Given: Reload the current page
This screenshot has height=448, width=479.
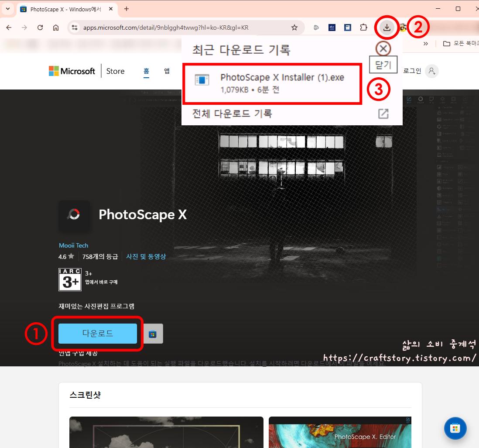Looking at the screenshot, I should pos(40,28).
